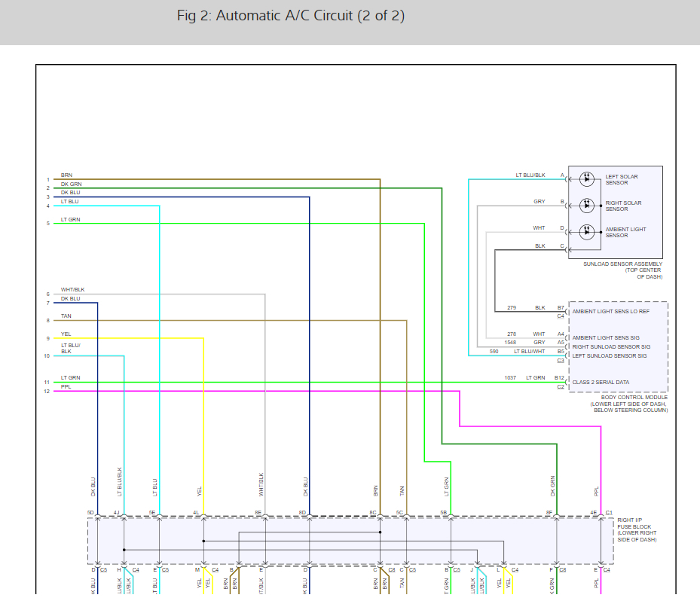Click circuit number '278'

click(x=512, y=334)
